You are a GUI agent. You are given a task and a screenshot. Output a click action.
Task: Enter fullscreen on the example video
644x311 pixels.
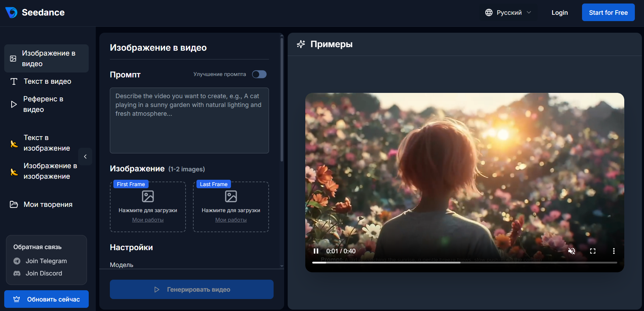click(593, 251)
